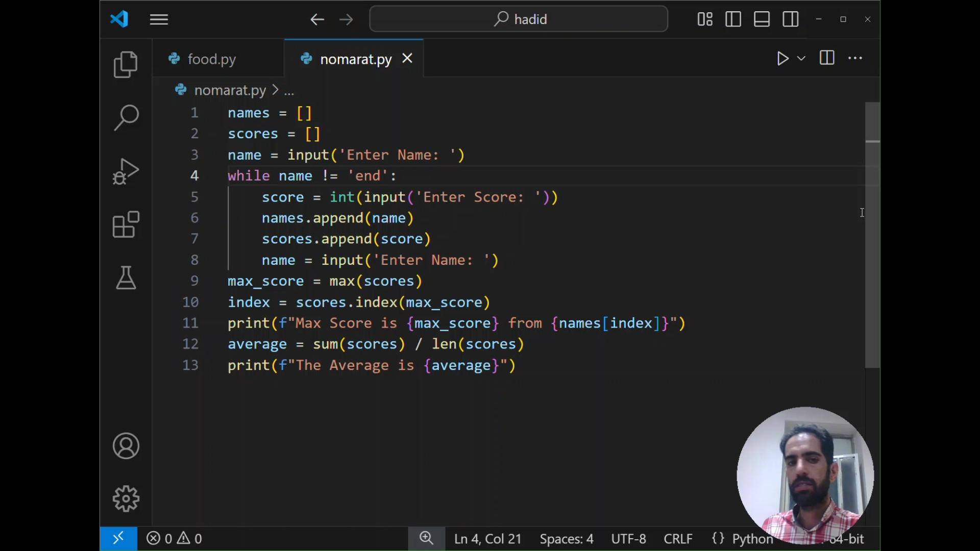Click the editor vertical scrollbar minimap

coord(872,235)
